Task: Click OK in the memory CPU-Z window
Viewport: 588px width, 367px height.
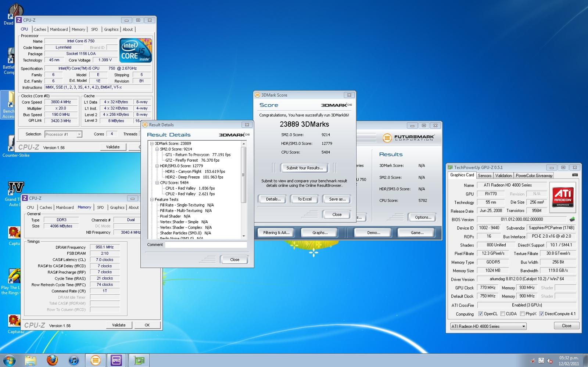Action: click(x=147, y=325)
